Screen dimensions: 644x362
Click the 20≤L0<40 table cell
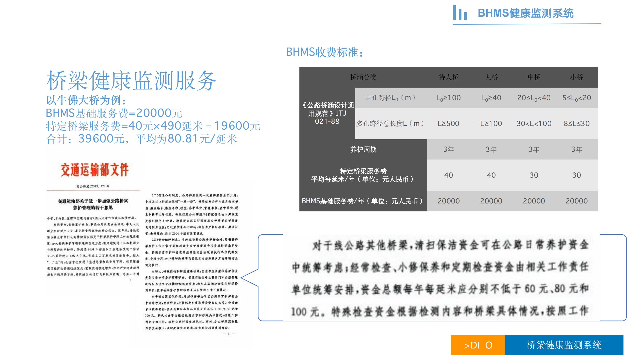(x=534, y=98)
